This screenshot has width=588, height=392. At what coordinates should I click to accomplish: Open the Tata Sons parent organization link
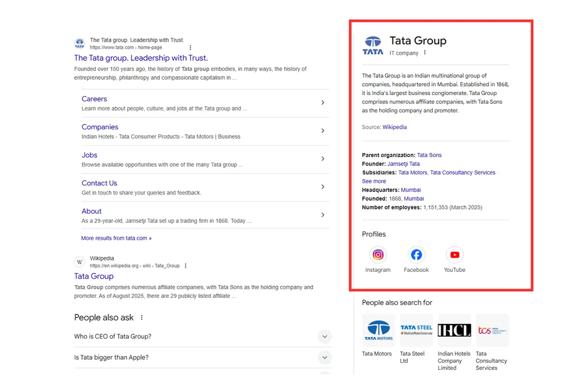point(429,155)
